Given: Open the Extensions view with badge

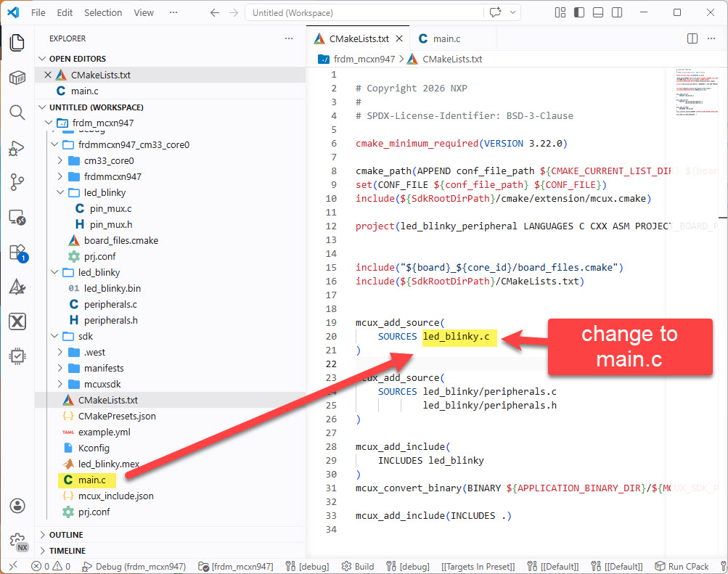Looking at the screenshot, I should click(17, 252).
